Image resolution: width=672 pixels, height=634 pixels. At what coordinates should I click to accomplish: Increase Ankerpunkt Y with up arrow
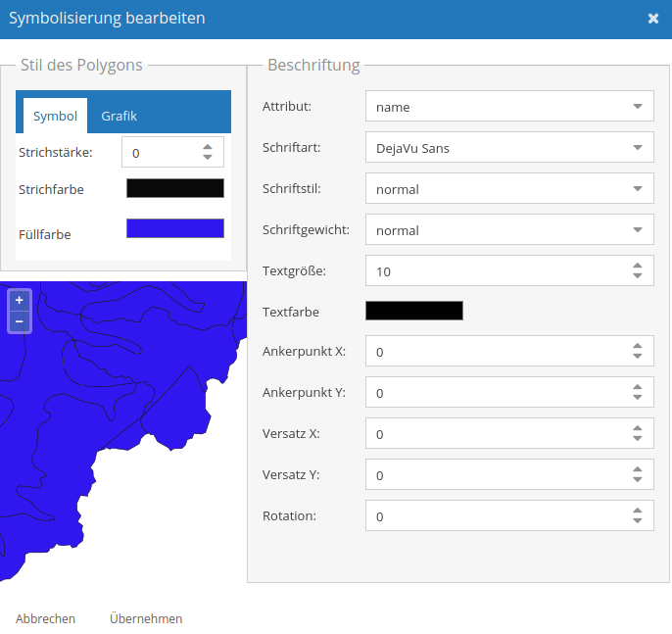[638, 387]
